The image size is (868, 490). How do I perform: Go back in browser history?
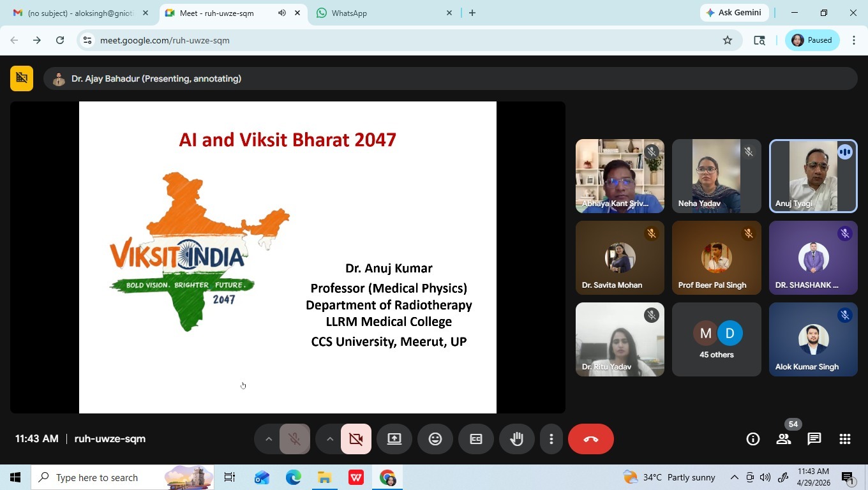(14, 40)
